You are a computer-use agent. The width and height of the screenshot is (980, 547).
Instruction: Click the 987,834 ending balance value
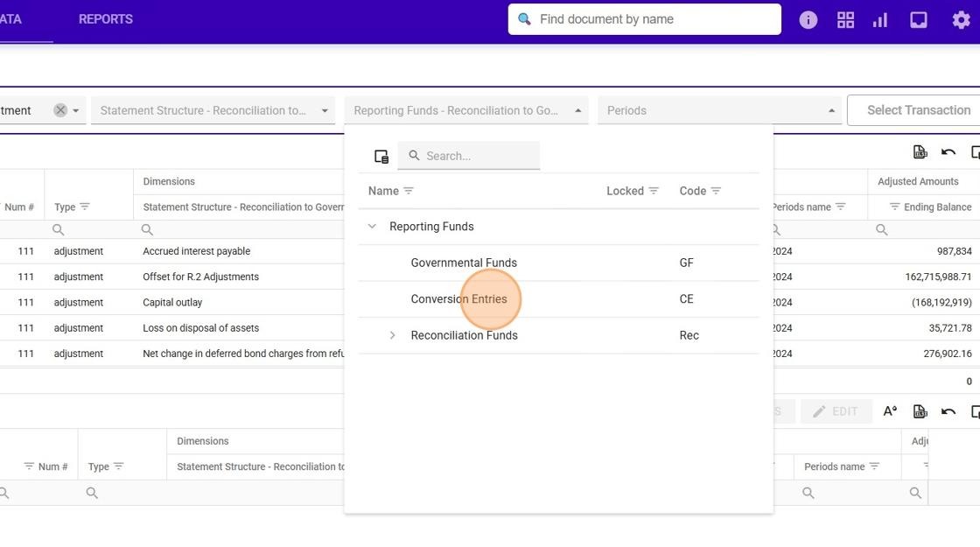pos(954,250)
